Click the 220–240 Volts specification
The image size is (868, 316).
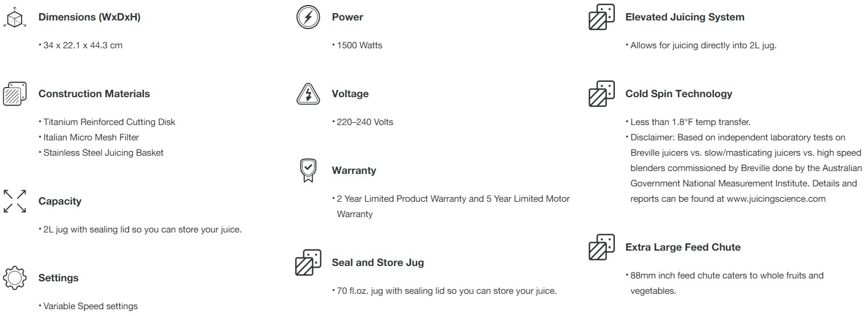(x=365, y=122)
